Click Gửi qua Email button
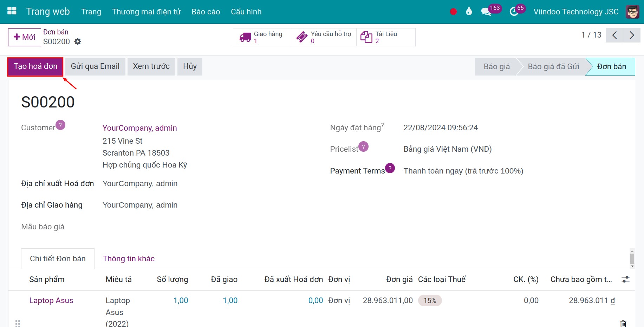 95,67
